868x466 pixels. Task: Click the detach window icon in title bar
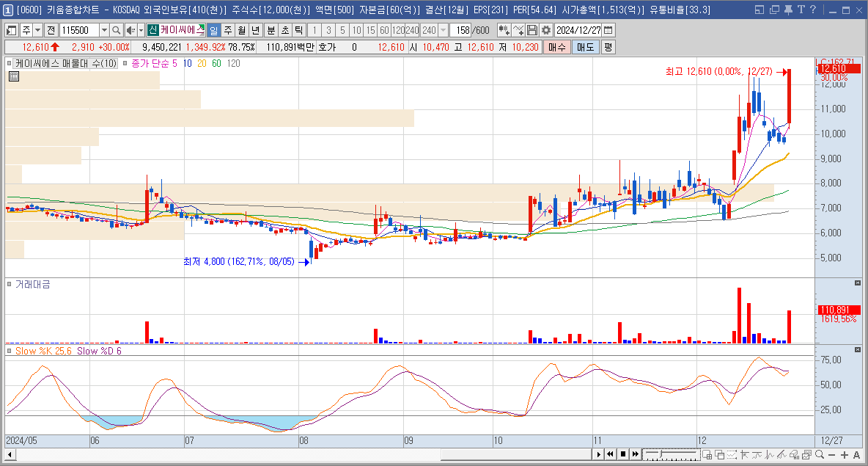774,10
